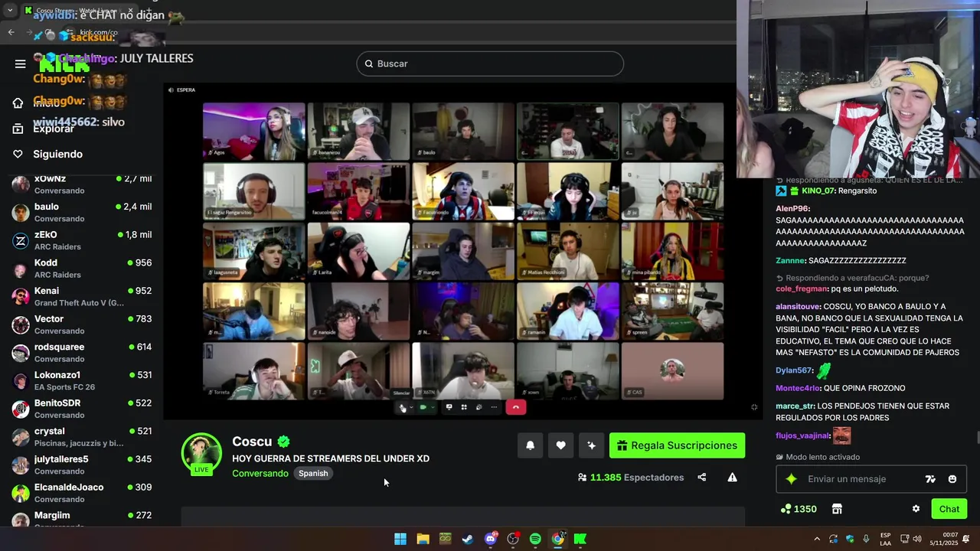Open julytalleres5's channel in sidebar

[x=81, y=465]
